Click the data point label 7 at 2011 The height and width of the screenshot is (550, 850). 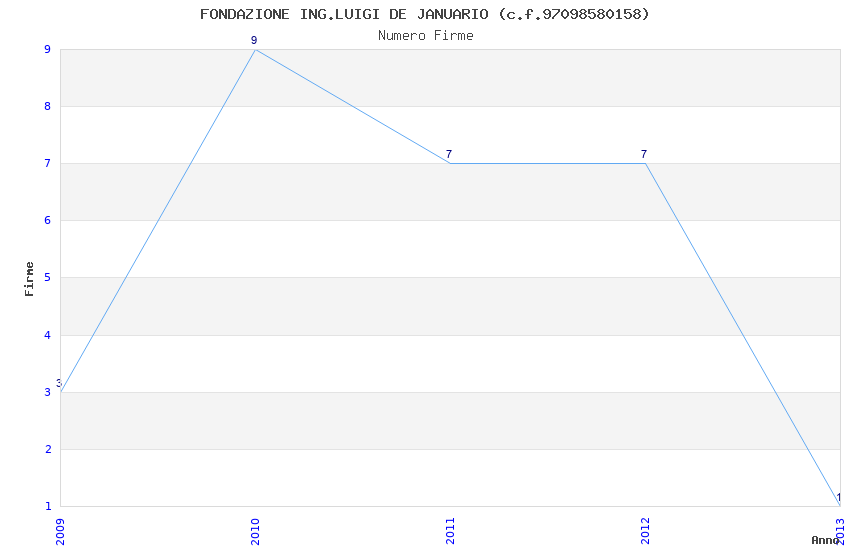click(x=449, y=154)
